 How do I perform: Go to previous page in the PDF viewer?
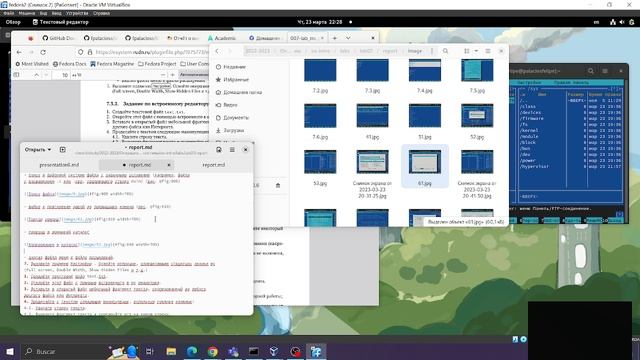tap(36, 75)
